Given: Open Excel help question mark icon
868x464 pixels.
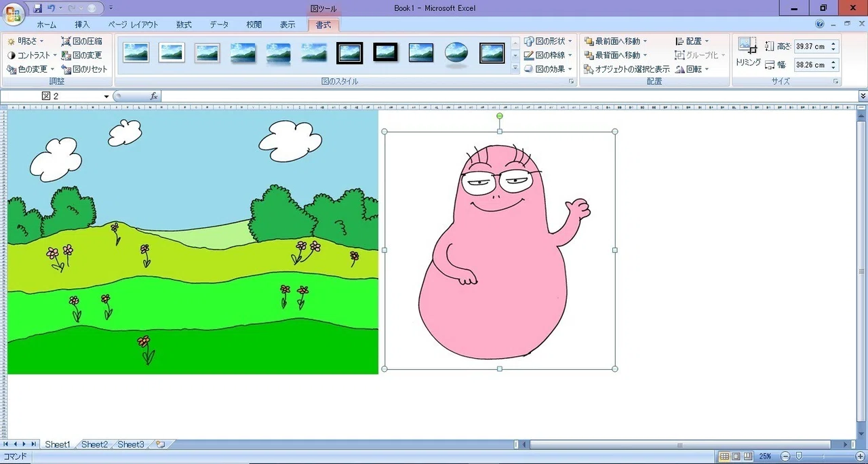Looking at the screenshot, I should click(820, 24).
